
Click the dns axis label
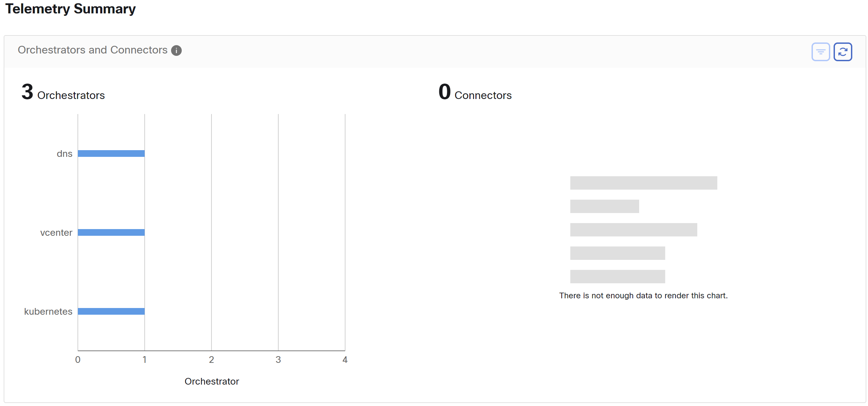(64, 154)
